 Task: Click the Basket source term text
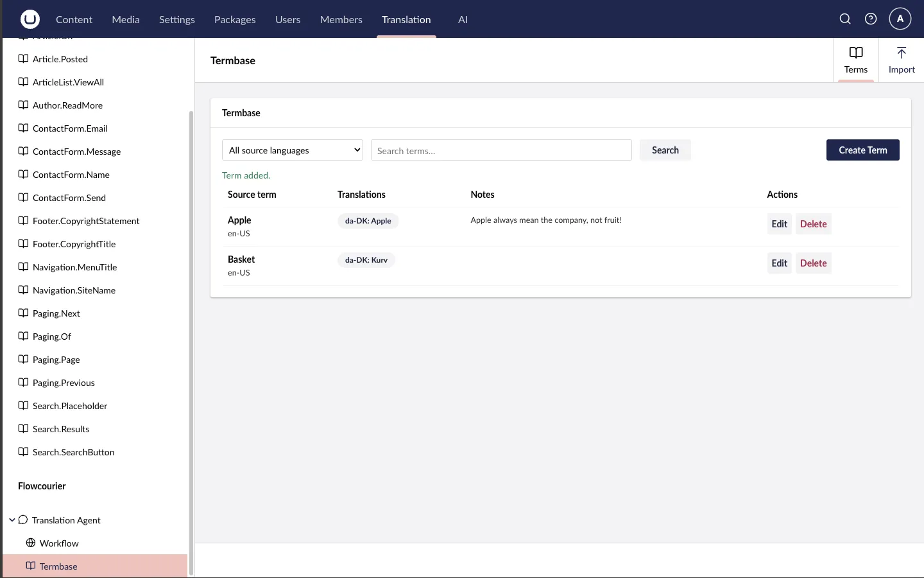point(241,259)
